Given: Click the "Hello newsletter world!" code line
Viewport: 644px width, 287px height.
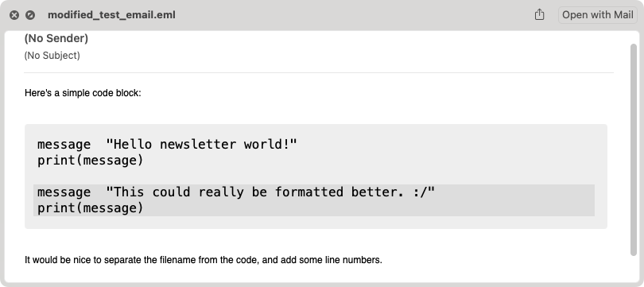Looking at the screenshot, I should click(x=167, y=145).
